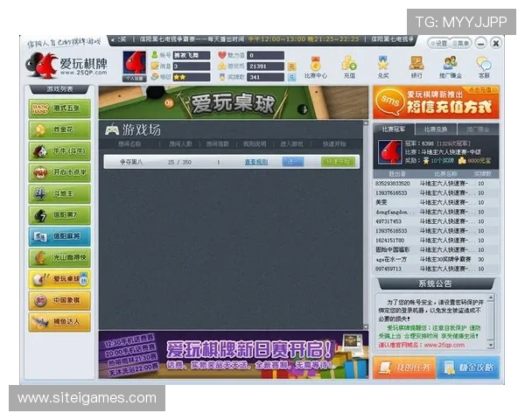Image resolution: width=525 pixels, height=420 pixels.
Task: Click scroll up arrow in 系统公告
Action: [x=491, y=297]
